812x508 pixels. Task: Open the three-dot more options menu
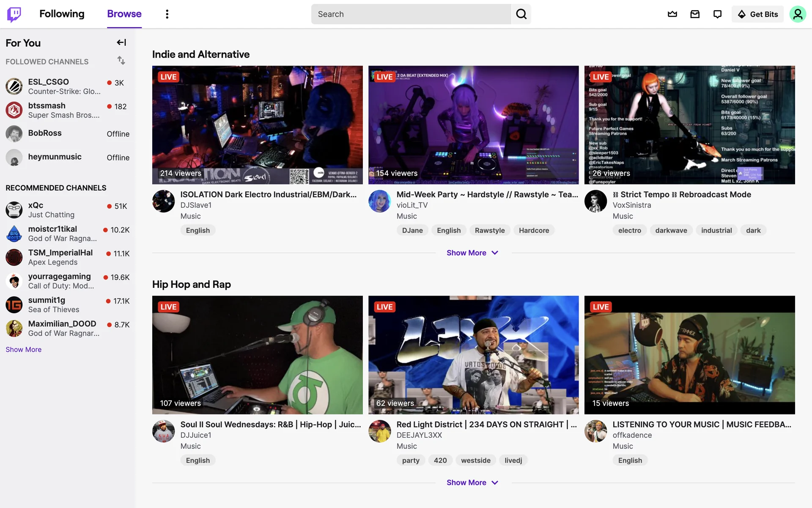(167, 14)
